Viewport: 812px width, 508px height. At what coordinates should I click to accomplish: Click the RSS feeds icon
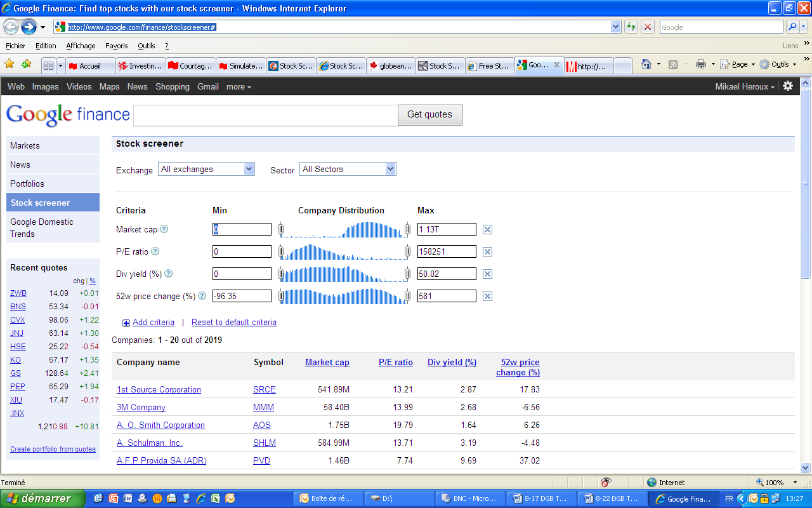pyautogui.click(x=673, y=64)
